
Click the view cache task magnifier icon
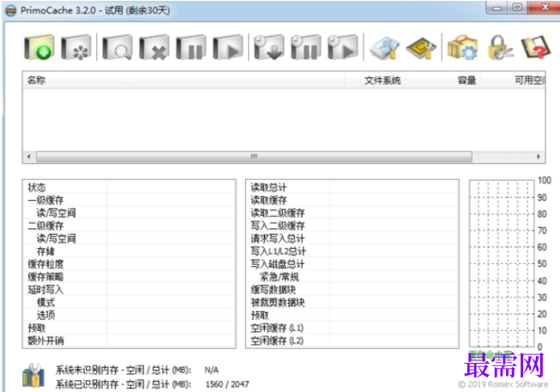(x=117, y=47)
